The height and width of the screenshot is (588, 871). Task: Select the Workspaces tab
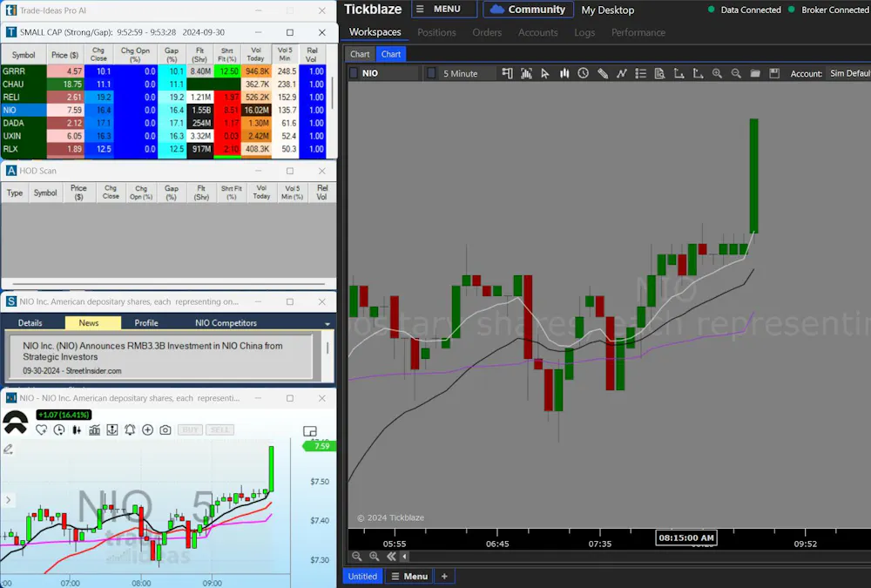click(375, 32)
